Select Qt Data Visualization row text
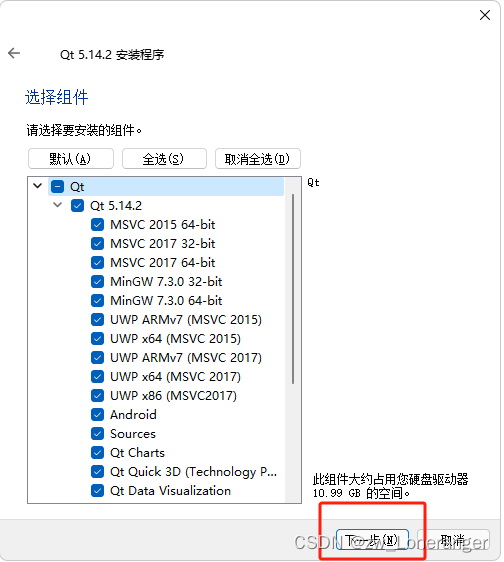The width and height of the screenshot is (504, 562). pos(170,491)
